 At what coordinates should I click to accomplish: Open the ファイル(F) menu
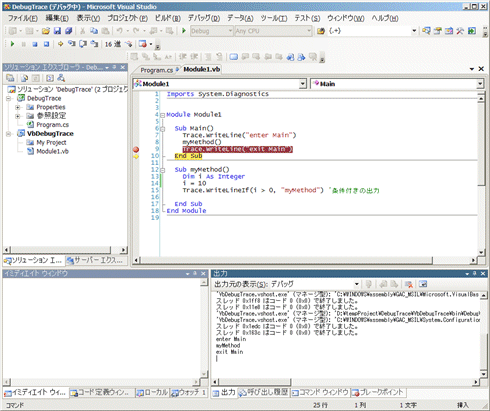(x=23, y=18)
